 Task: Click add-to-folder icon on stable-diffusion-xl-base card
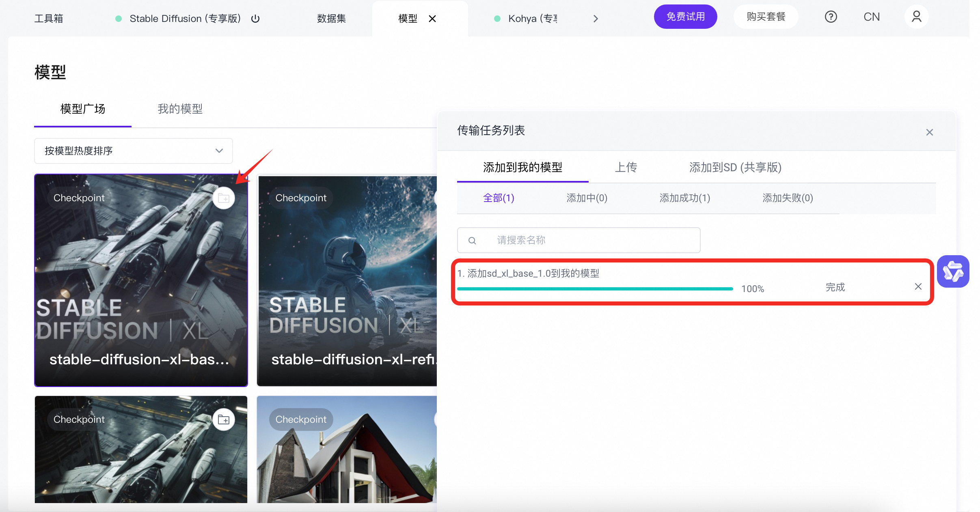point(224,198)
